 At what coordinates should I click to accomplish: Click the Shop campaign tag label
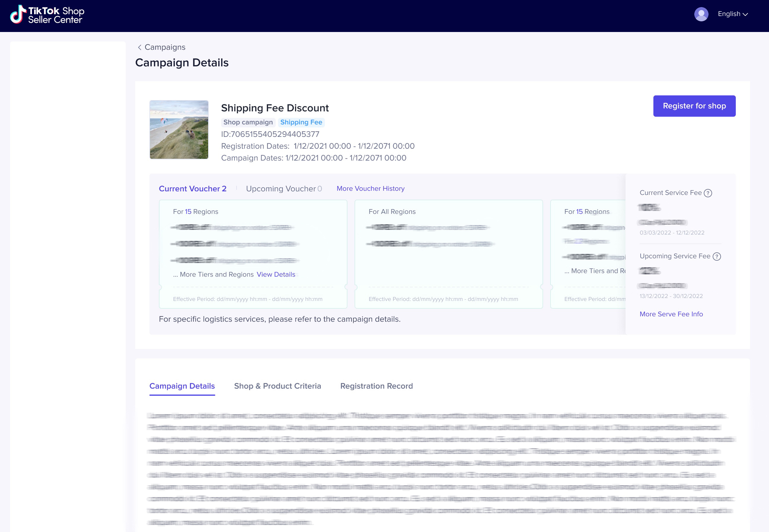click(248, 122)
